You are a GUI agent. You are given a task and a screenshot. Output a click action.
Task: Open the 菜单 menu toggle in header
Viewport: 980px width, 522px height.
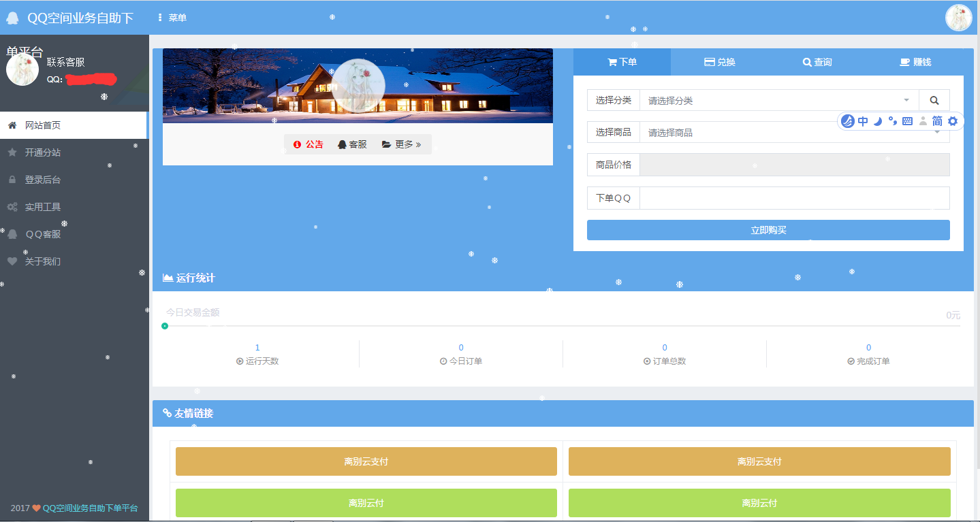(172, 18)
